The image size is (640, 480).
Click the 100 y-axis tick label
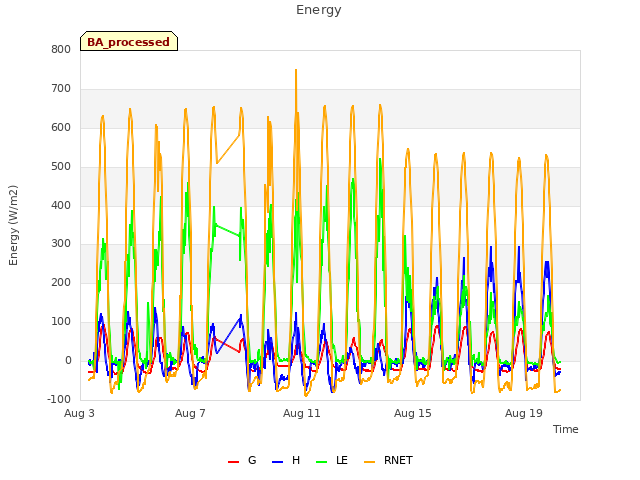61,322
